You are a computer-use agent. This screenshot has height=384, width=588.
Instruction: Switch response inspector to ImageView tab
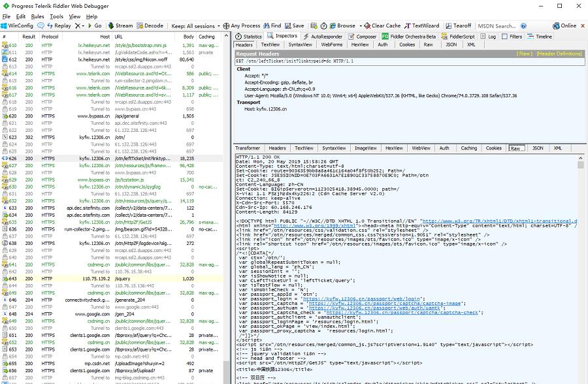366,148
